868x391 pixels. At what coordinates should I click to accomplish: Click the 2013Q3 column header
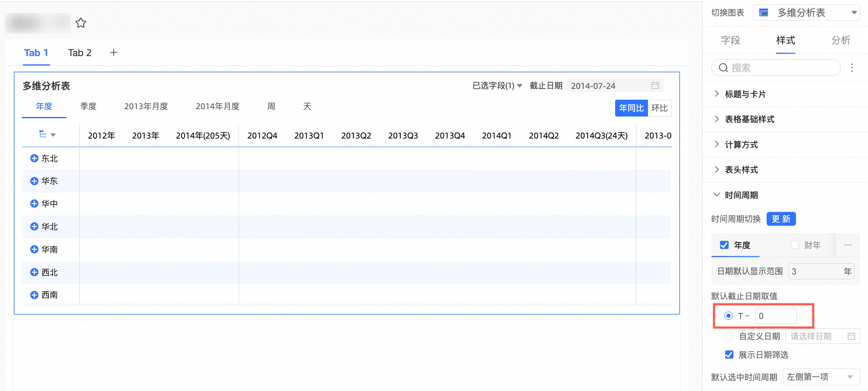(x=403, y=136)
